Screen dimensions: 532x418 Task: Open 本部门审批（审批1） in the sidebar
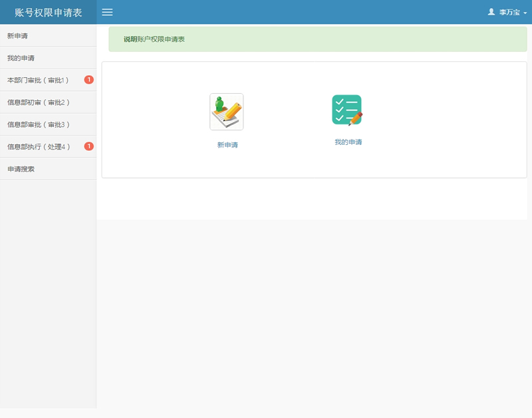48,80
